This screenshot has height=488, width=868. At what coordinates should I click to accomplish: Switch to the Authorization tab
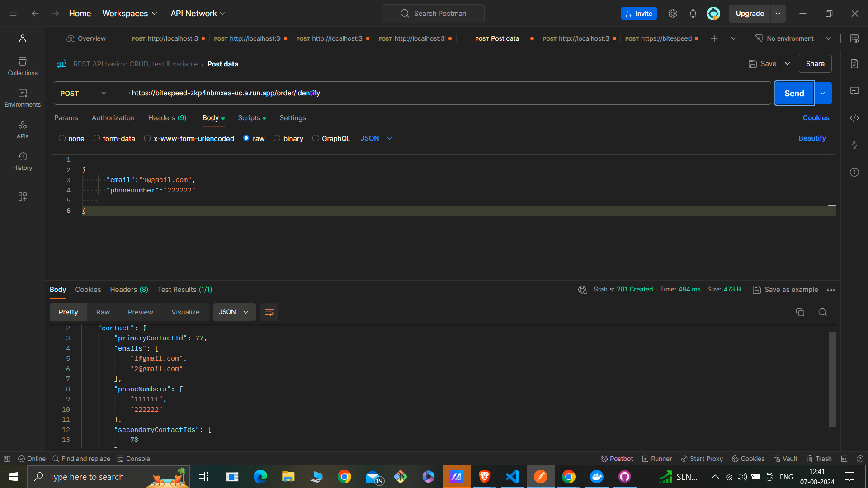click(x=113, y=118)
